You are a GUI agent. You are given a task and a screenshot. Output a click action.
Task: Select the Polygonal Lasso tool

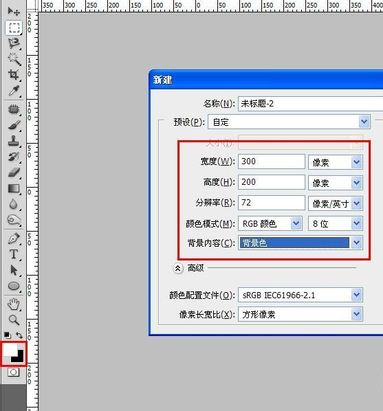pos(14,44)
